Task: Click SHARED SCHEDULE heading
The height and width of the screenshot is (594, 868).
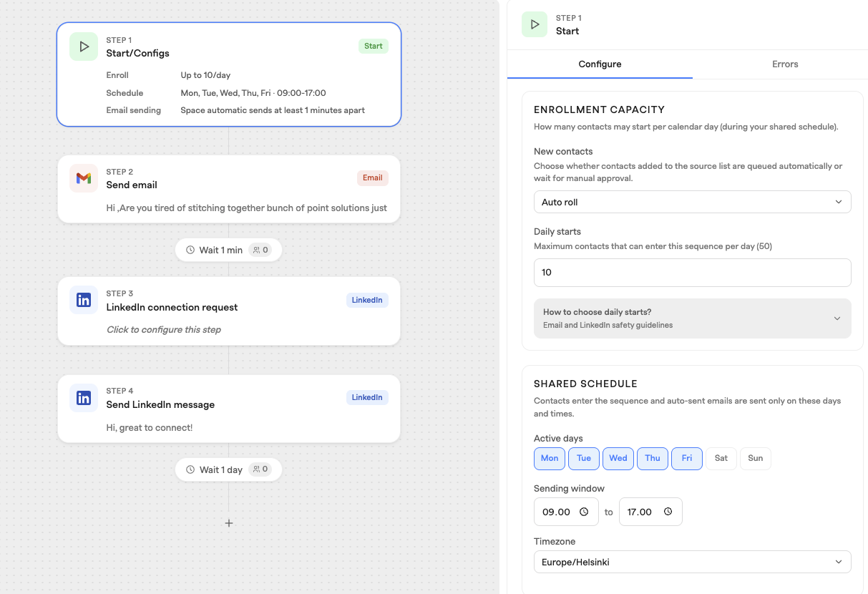Action: click(x=585, y=384)
